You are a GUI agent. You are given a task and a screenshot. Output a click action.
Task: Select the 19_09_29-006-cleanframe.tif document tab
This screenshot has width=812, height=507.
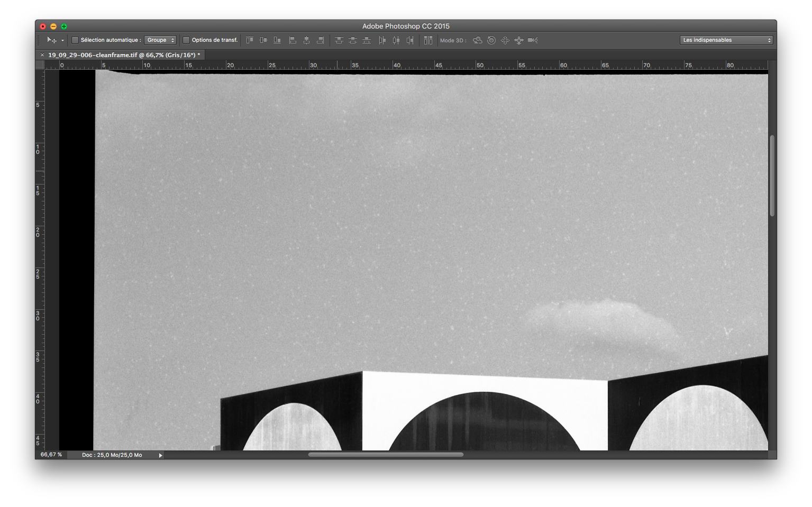point(124,55)
